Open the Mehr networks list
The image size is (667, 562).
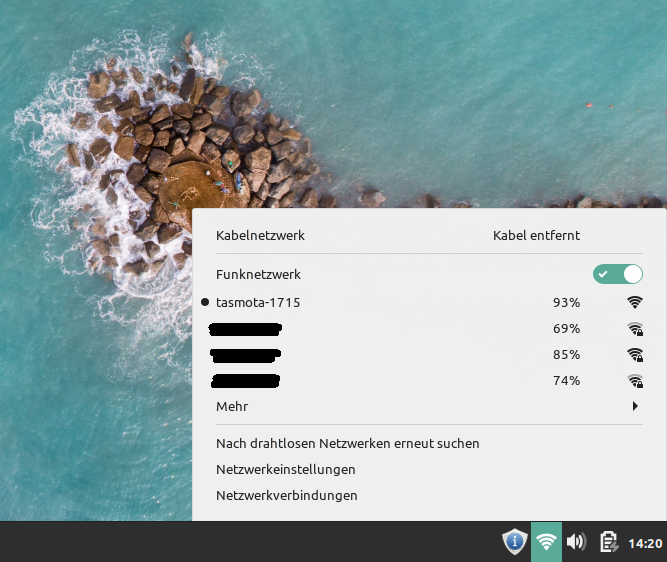pyautogui.click(x=232, y=407)
